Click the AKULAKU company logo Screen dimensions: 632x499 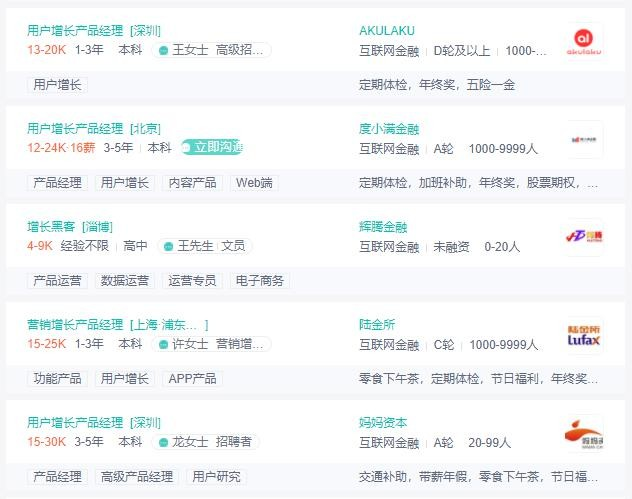584,42
